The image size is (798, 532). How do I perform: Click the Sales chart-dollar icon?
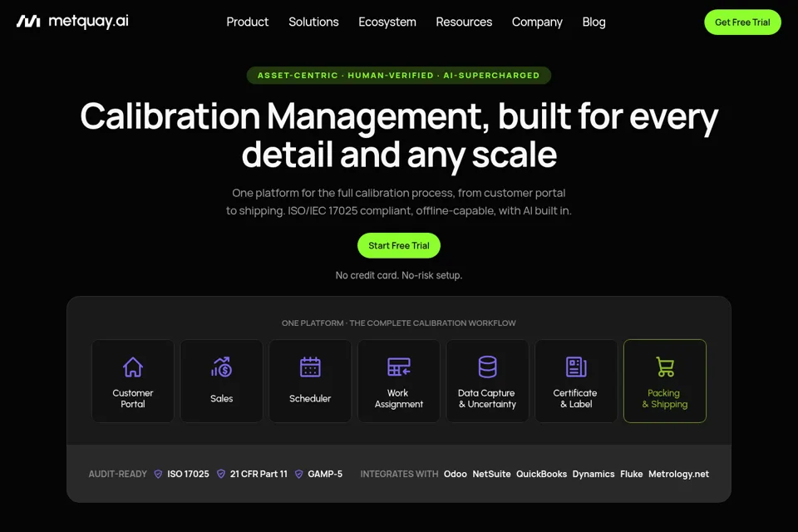[x=221, y=367]
